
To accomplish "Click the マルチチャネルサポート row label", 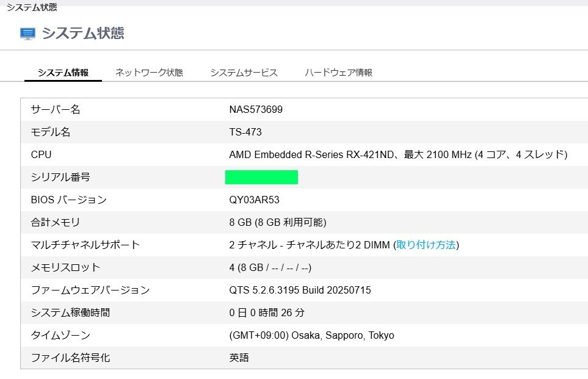I will (x=85, y=245).
